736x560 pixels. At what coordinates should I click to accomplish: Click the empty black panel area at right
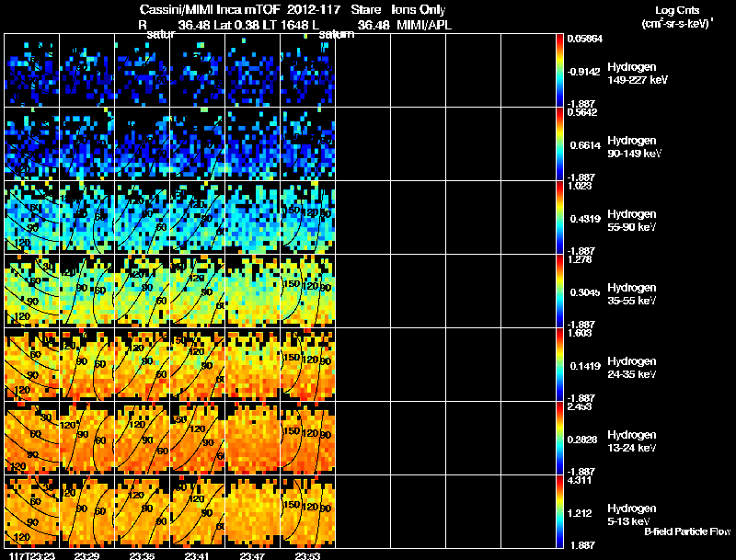click(x=445, y=291)
